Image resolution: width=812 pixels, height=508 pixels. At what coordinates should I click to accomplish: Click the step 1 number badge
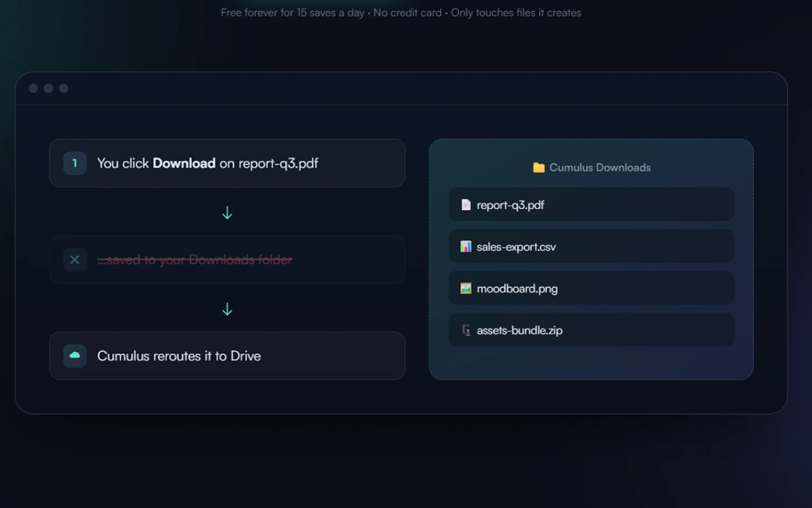pos(75,163)
